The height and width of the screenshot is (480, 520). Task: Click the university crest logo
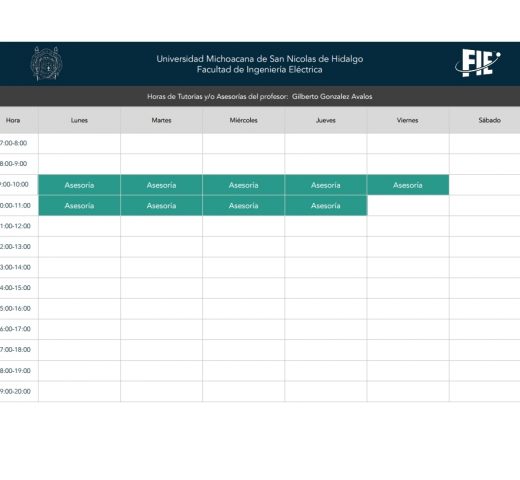47,64
